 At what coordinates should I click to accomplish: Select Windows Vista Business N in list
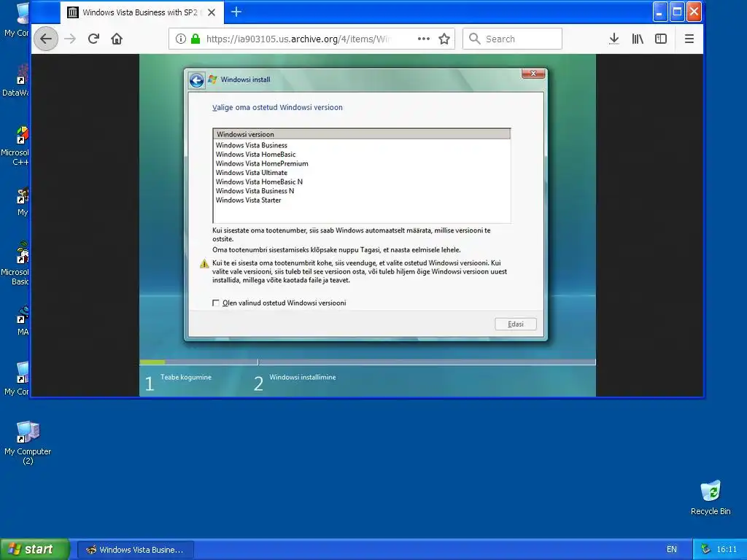pyautogui.click(x=362, y=191)
